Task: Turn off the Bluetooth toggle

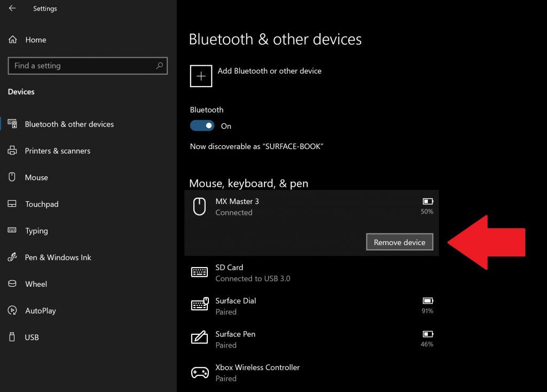Action: click(x=202, y=126)
